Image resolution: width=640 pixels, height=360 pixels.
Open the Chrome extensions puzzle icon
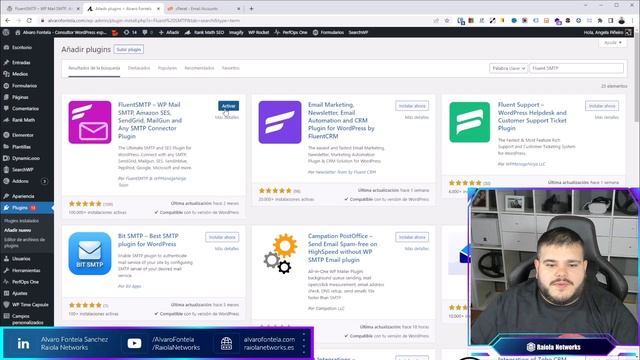click(600, 20)
